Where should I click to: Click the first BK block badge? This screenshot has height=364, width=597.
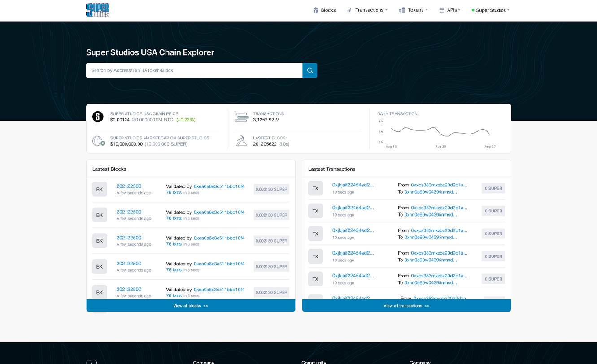(x=100, y=189)
